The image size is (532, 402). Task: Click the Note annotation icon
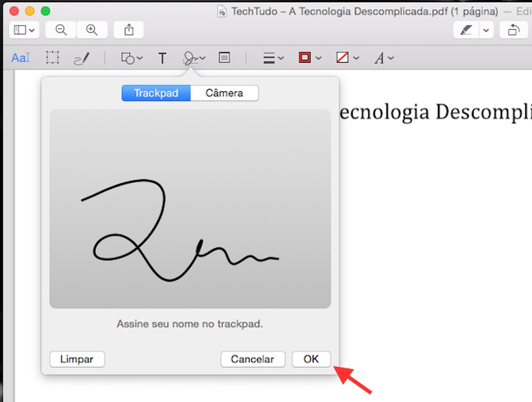224,58
